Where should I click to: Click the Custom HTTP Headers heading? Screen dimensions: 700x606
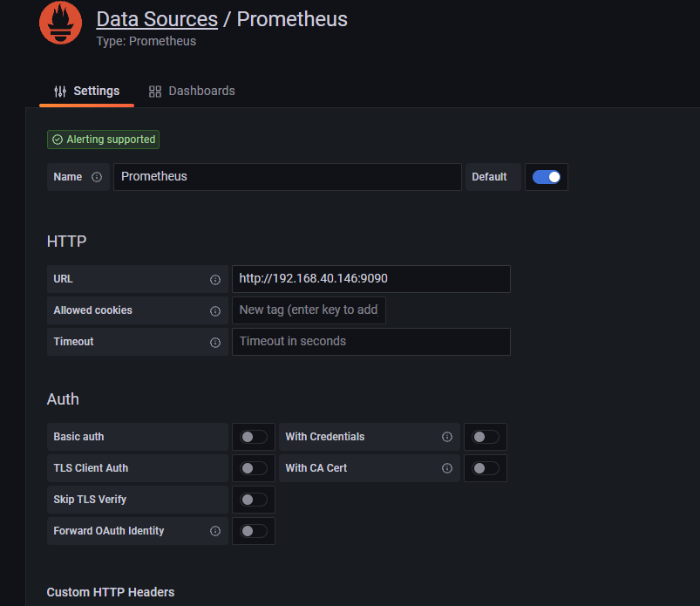pyautogui.click(x=111, y=592)
